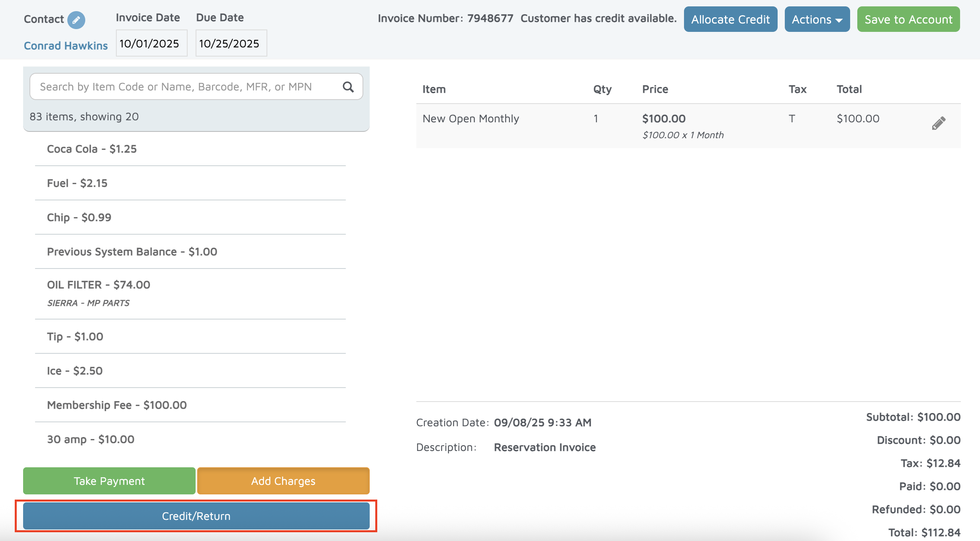Click the edit contact pencil icon
The width and height of the screenshot is (980, 541).
76,20
